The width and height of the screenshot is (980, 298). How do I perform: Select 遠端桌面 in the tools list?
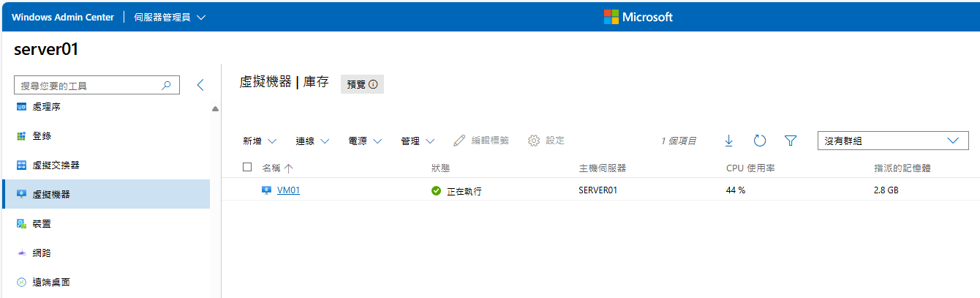tap(105, 283)
